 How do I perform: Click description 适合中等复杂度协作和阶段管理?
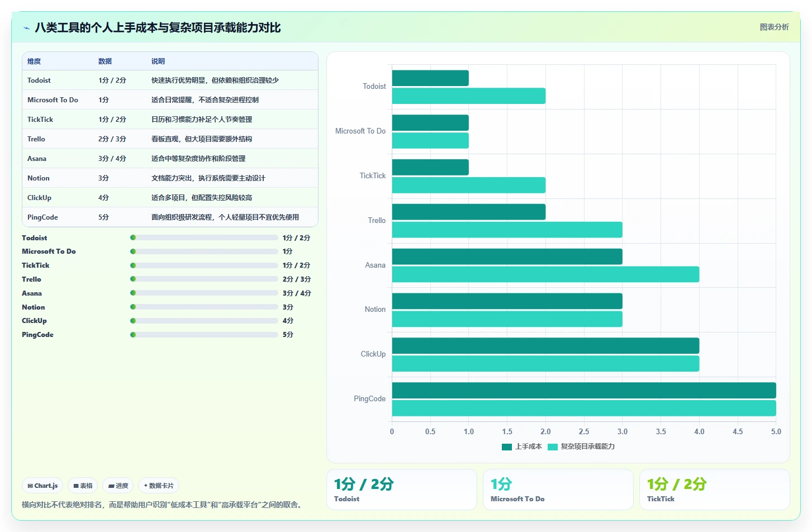[198, 159]
